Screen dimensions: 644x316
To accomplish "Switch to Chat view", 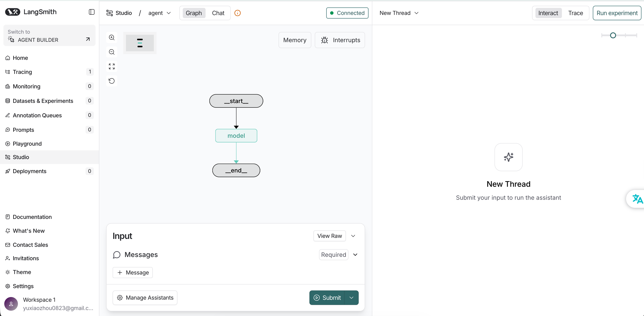I will (218, 13).
